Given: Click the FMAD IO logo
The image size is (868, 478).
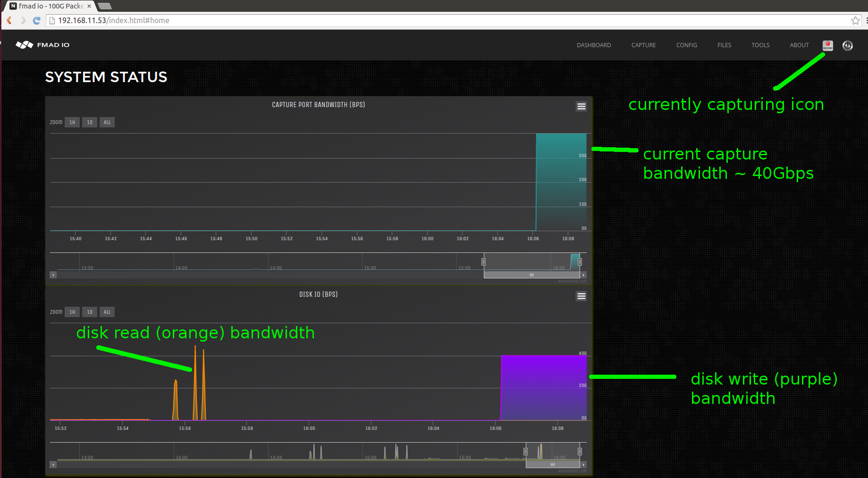Looking at the screenshot, I should click(x=42, y=44).
